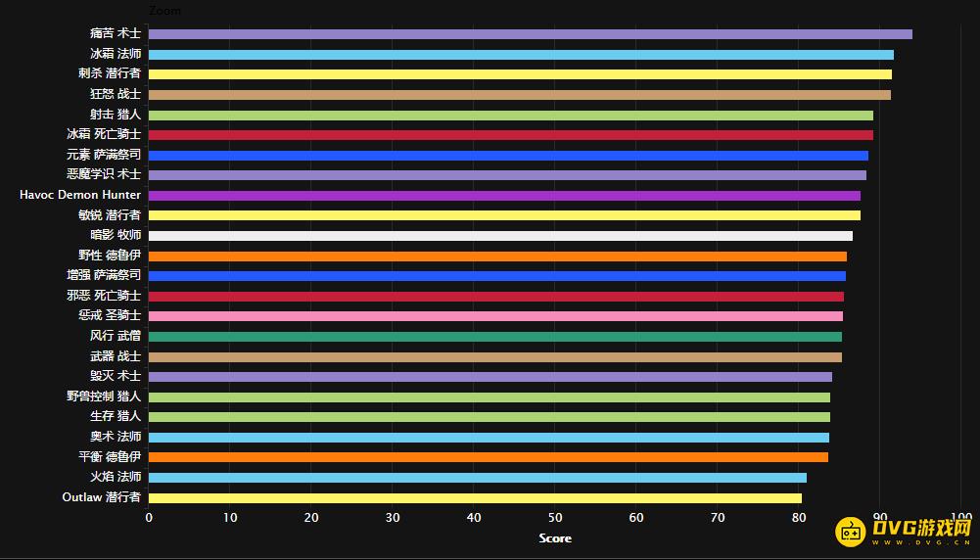Screen dimensions: 980x560
Task: Click the DVG game controller logo icon
Action: click(850, 532)
